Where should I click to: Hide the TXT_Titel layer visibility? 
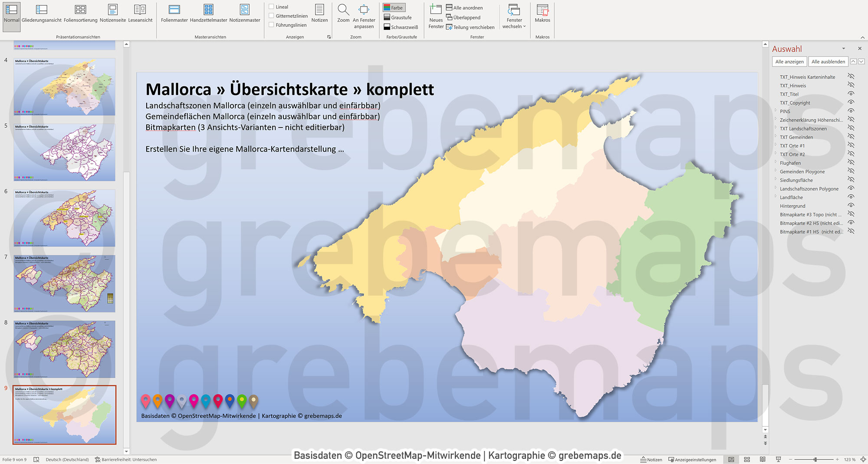tap(850, 94)
